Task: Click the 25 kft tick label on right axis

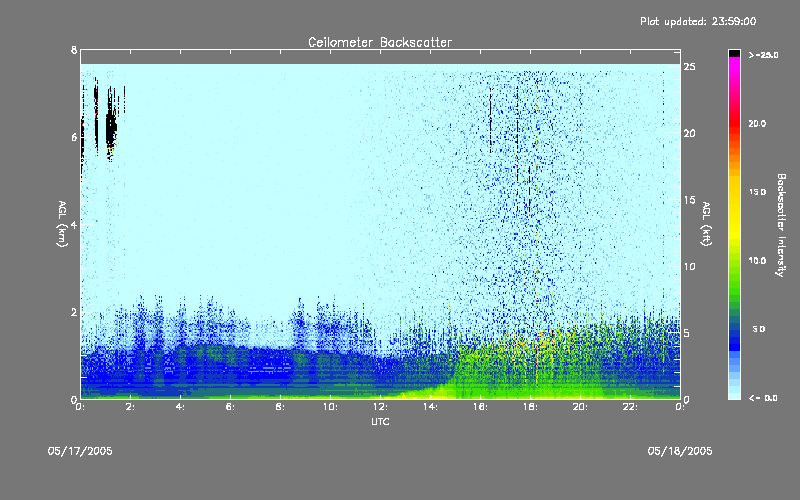Action: click(x=689, y=67)
